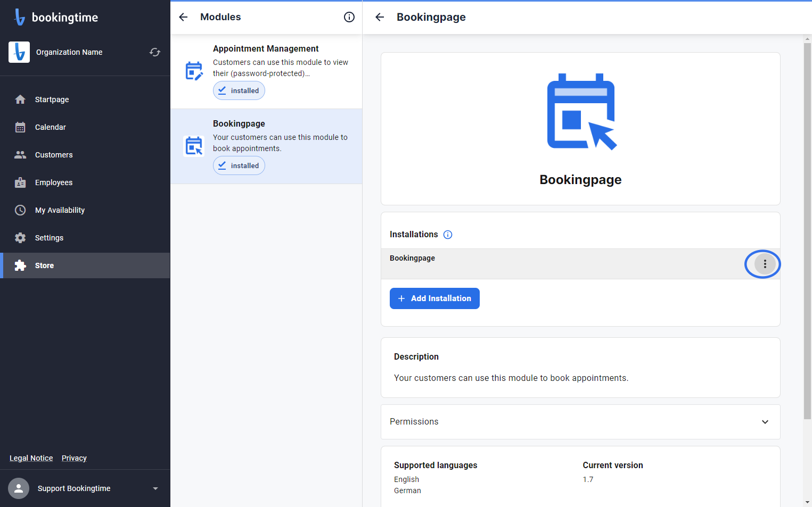Open the Support Bookingtime account dropdown arrow
Screen dimensions: 812x507
(155, 488)
